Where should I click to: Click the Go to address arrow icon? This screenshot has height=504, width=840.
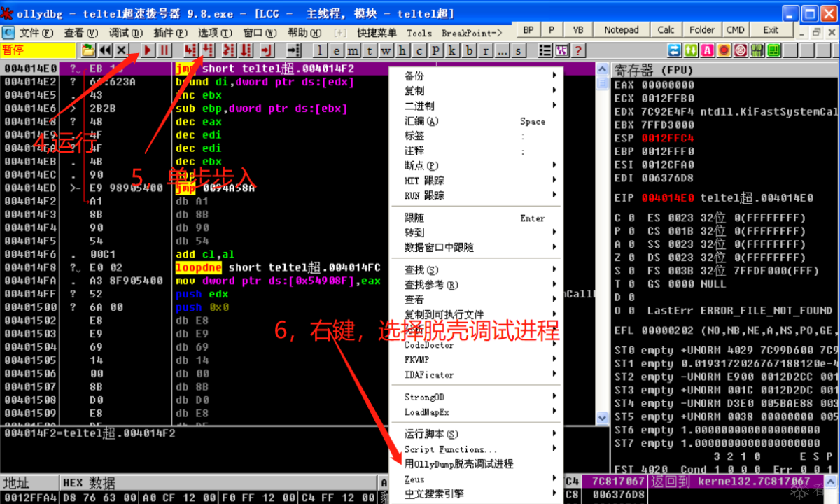pos(294,50)
